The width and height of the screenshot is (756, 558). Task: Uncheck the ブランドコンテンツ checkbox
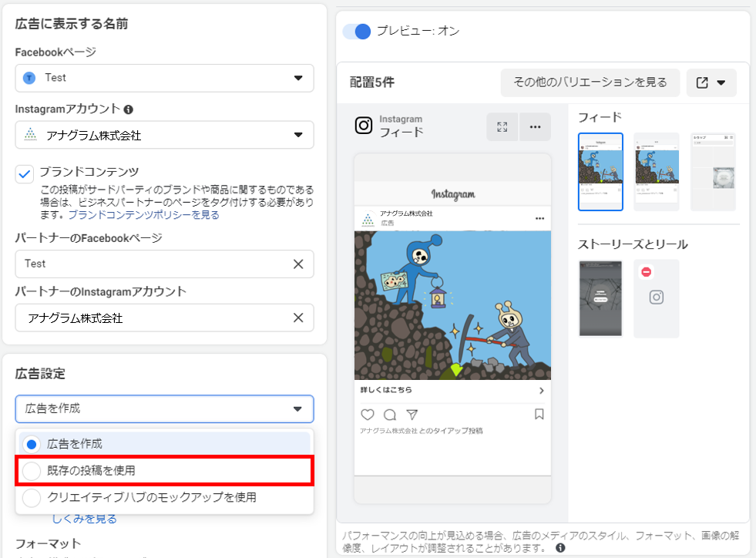point(25,173)
